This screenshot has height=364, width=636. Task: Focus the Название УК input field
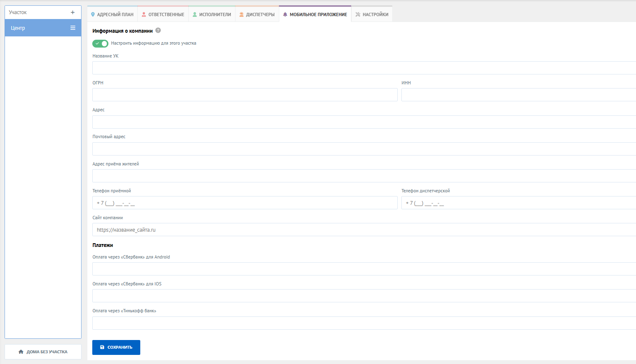(x=363, y=68)
